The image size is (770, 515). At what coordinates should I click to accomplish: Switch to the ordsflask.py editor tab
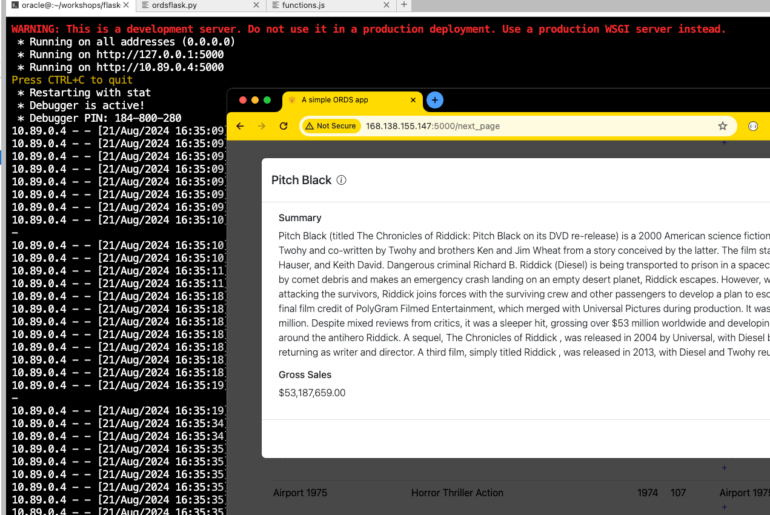pos(174,5)
